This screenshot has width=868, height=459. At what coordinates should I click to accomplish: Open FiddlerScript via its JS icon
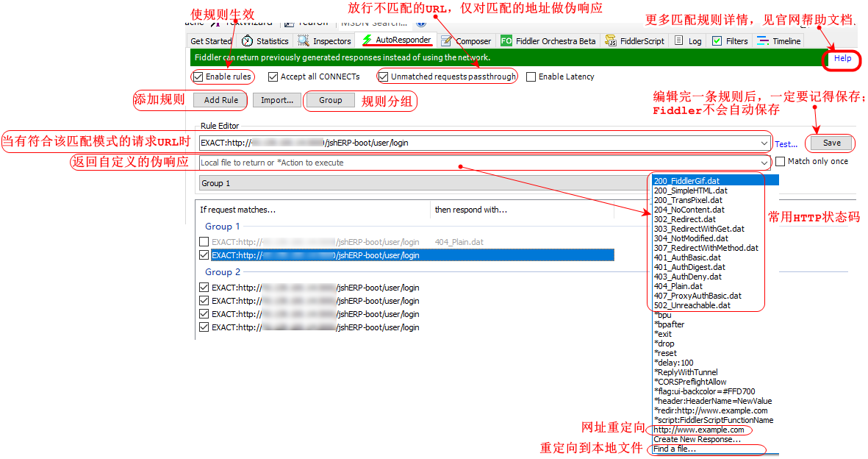pyautogui.click(x=609, y=41)
